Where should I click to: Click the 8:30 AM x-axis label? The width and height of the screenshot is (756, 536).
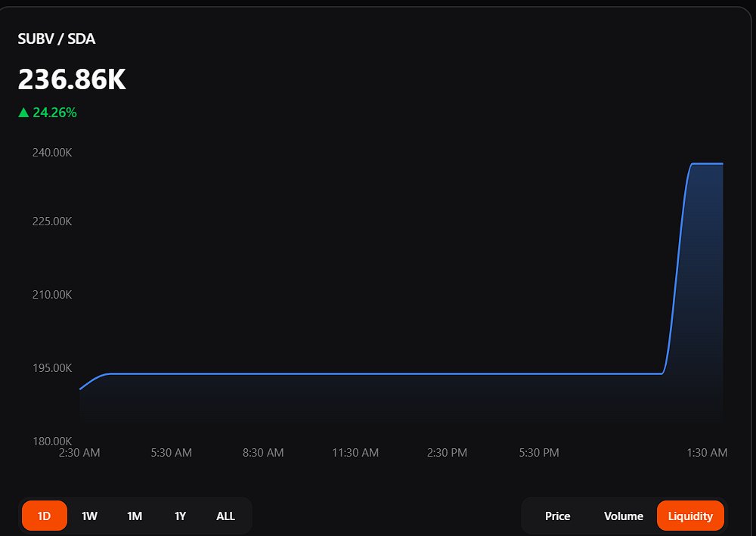coord(263,453)
